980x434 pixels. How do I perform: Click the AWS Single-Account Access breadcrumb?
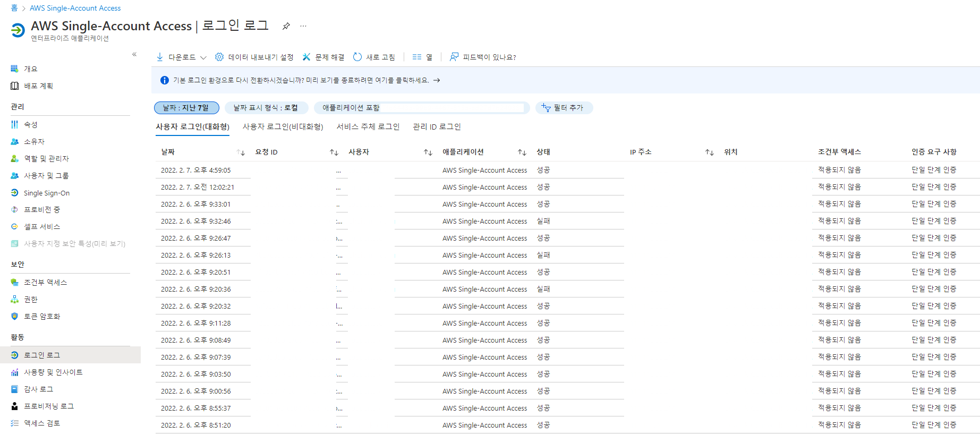tap(75, 8)
